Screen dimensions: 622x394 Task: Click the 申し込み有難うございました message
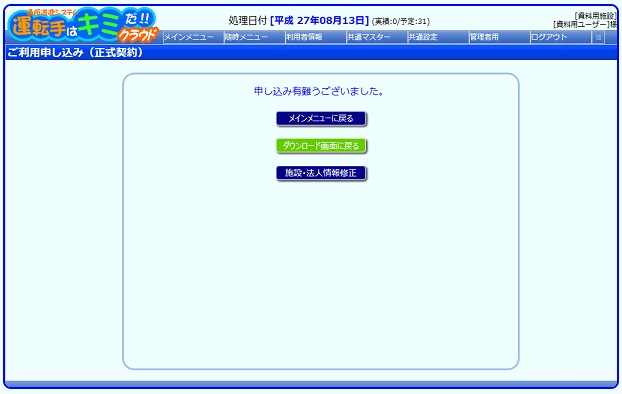[319, 91]
